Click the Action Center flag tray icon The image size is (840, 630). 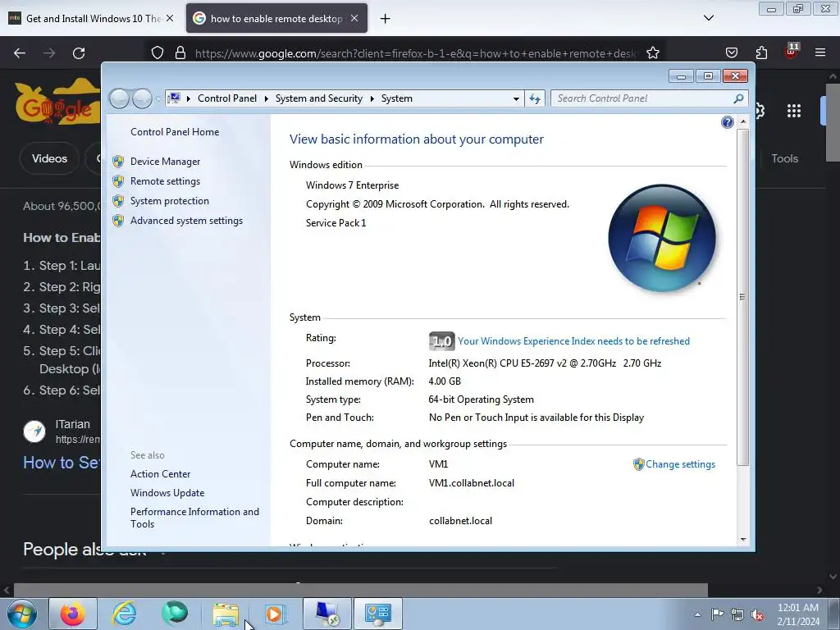[x=717, y=614]
